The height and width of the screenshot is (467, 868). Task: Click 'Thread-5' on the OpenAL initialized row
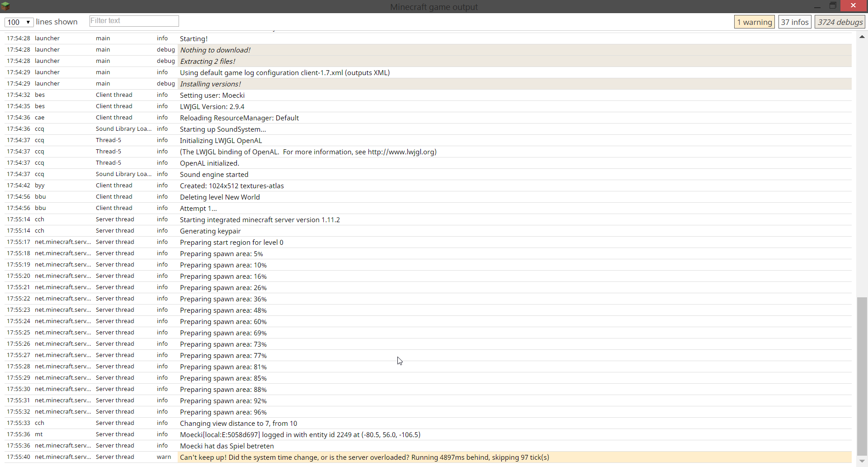[108, 163]
